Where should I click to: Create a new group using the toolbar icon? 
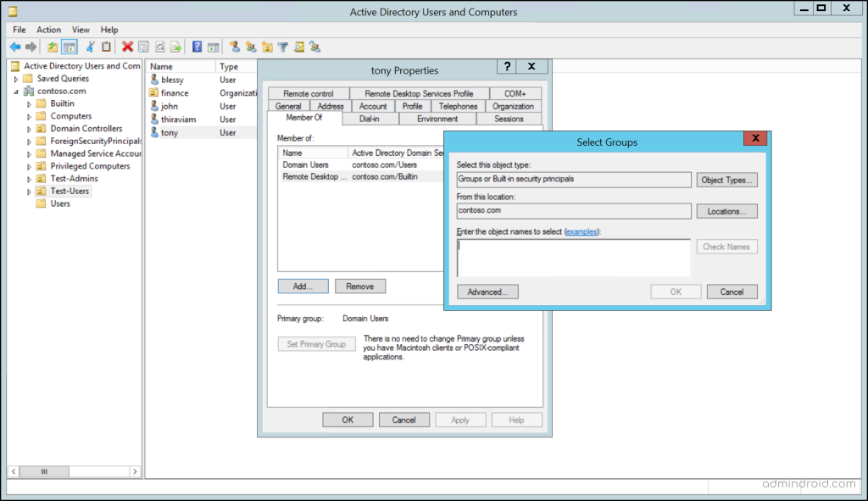tap(251, 47)
